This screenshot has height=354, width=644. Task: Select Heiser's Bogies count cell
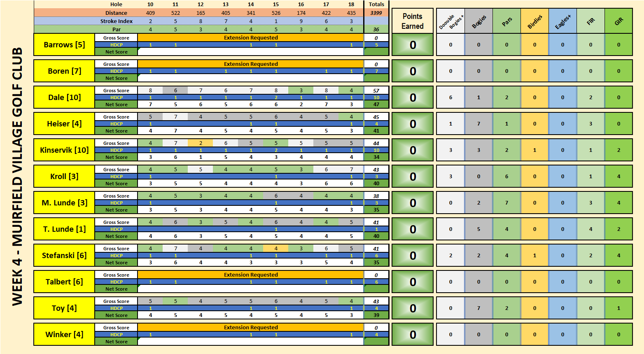click(x=478, y=124)
